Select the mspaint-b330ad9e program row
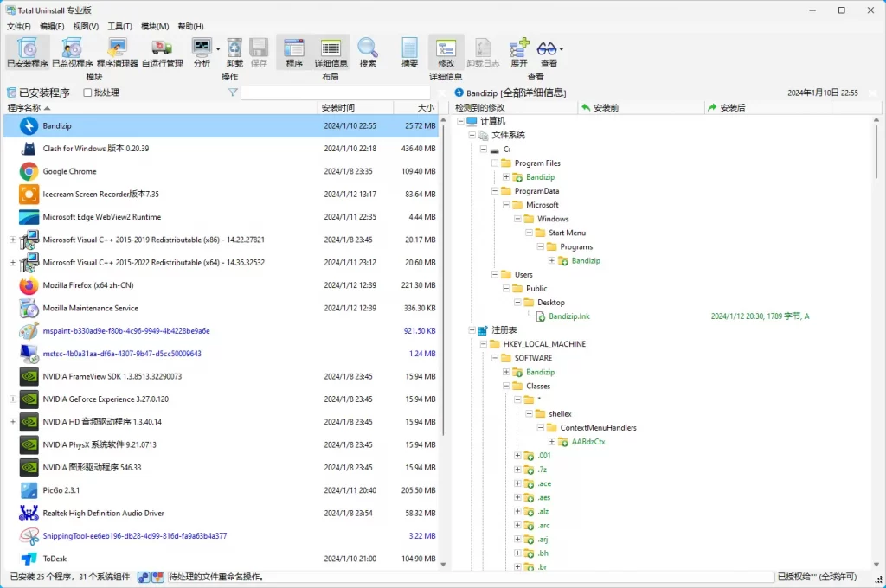The width and height of the screenshot is (886, 588). click(221, 331)
